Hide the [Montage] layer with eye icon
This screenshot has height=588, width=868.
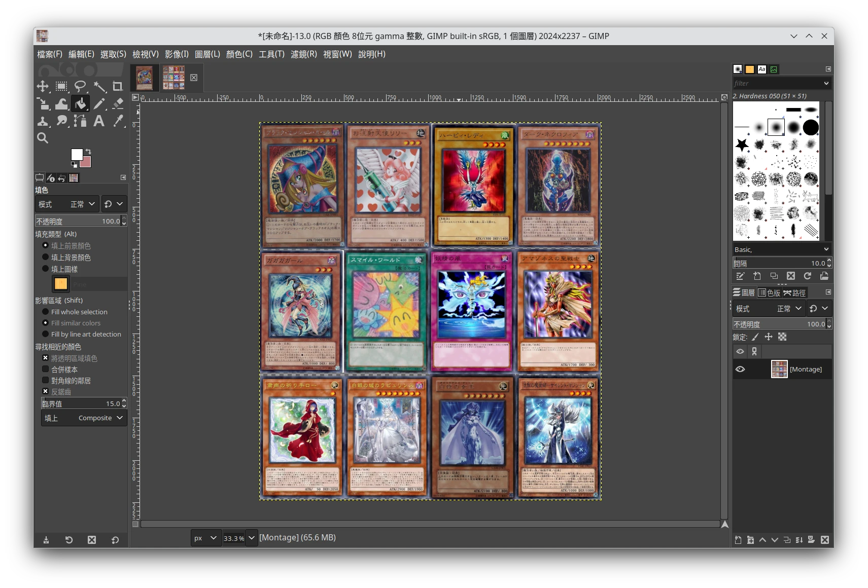pyautogui.click(x=740, y=369)
